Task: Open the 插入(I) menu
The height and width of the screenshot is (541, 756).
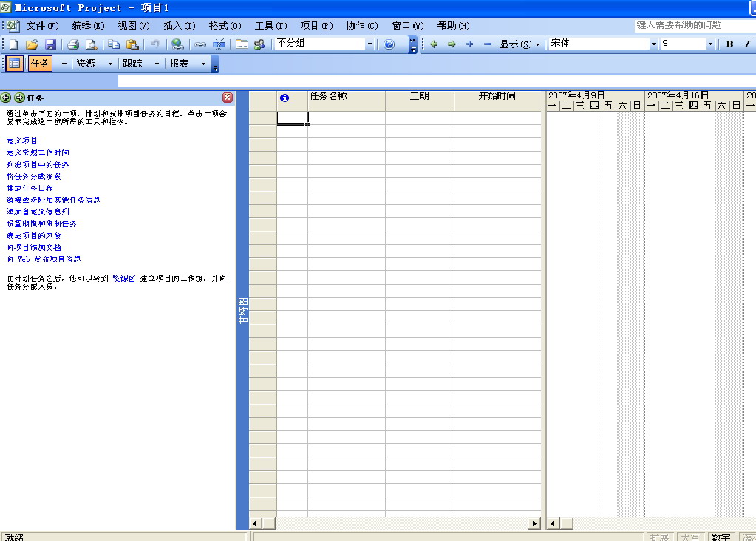Action: [x=180, y=26]
